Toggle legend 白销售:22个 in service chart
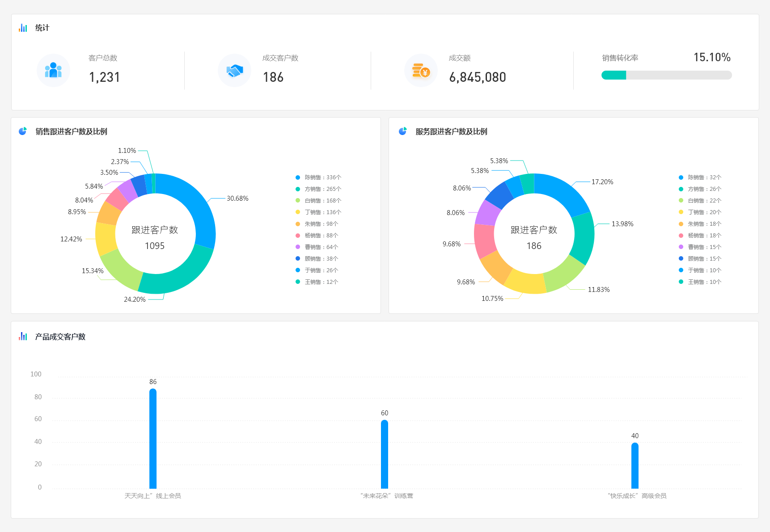The image size is (770, 532). click(700, 201)
